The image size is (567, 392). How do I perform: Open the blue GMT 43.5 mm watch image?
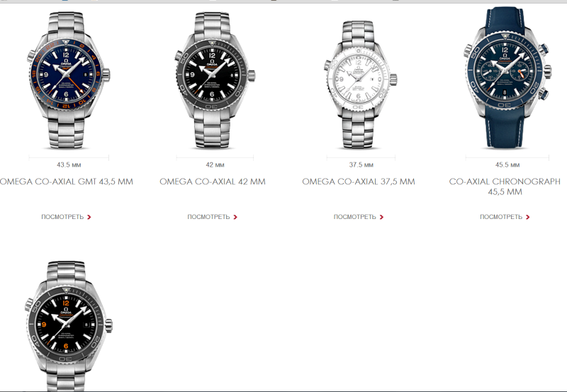[x=68, y=80]
